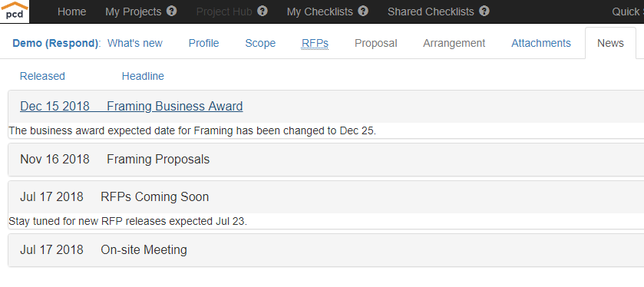
Task: Sort news by Headline column
Action: (143, 77)
